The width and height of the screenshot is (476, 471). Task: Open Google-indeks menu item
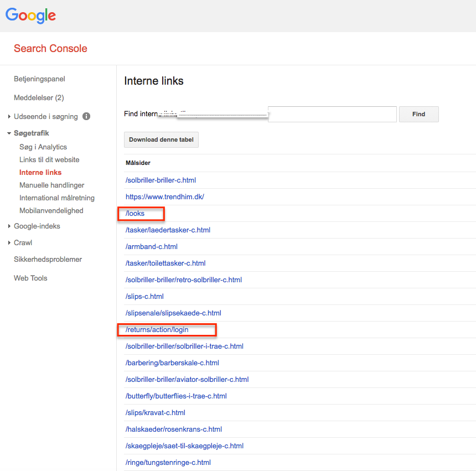click(x=37, y=226)
